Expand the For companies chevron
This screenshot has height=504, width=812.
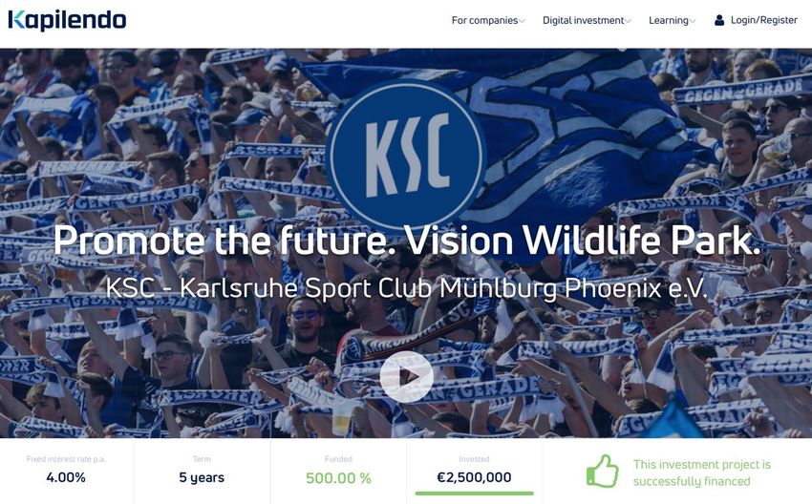(x=522, y=21)
